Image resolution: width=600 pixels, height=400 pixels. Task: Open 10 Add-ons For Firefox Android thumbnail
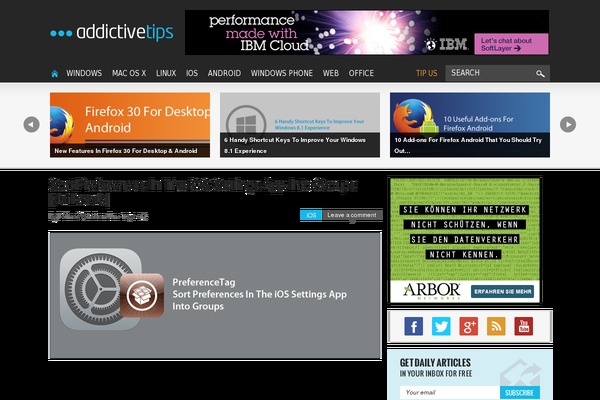click(470, 125)
